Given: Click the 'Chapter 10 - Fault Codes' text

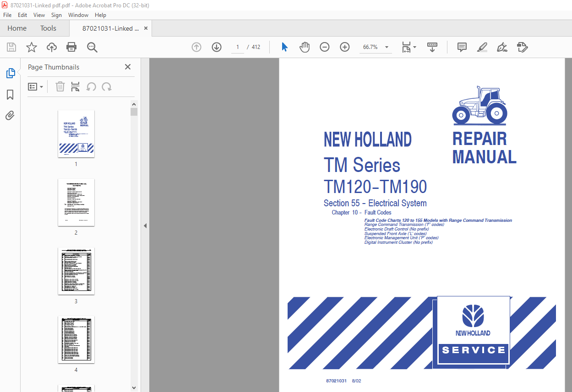Looking at the screenshot, I should 361,213.
